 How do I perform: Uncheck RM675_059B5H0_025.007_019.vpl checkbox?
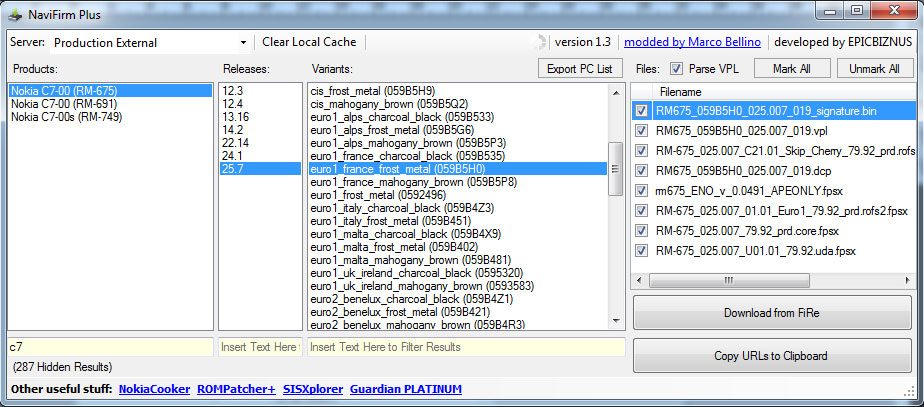pyautogui.click(x=642, y=130)
